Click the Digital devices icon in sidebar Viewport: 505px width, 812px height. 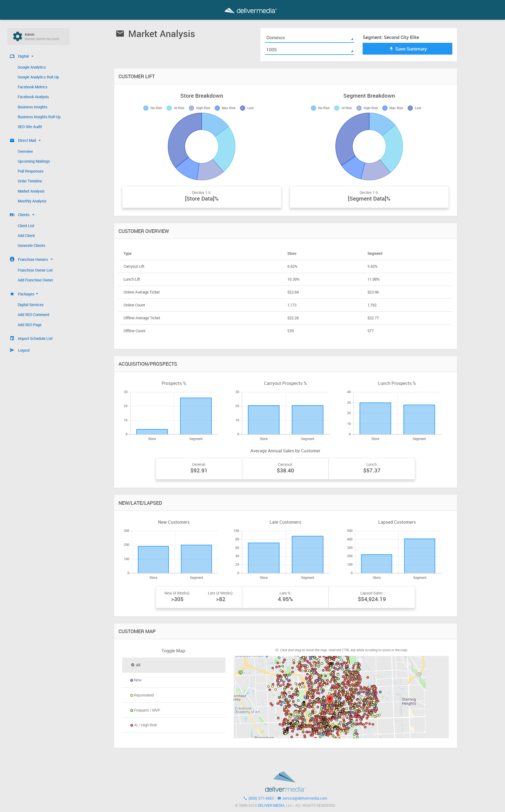click(12, 57)
